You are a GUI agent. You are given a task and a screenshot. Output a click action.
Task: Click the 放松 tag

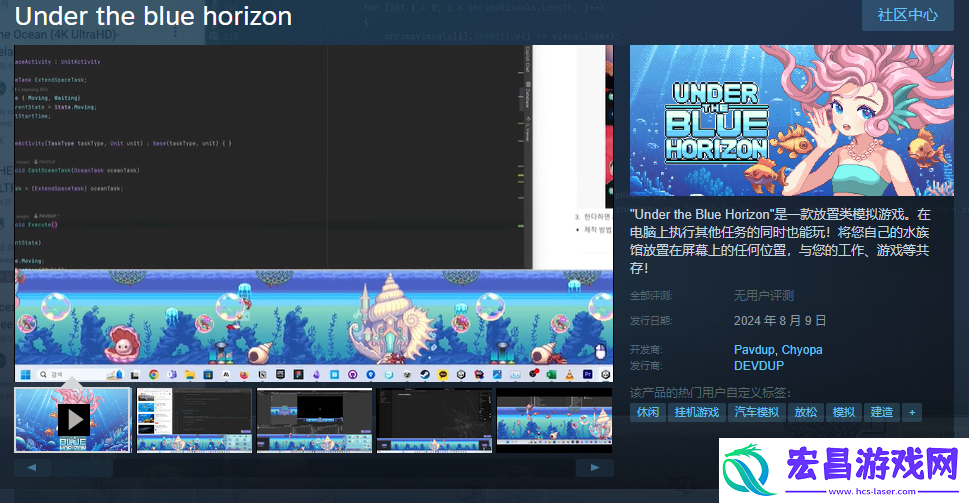[x=806, y=412]
